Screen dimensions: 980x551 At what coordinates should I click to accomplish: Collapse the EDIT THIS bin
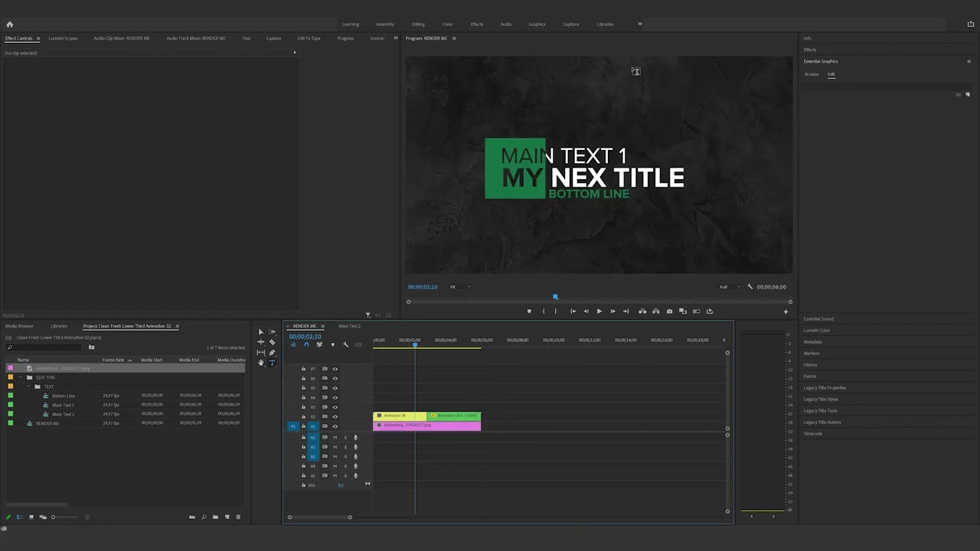pos(21,377)
